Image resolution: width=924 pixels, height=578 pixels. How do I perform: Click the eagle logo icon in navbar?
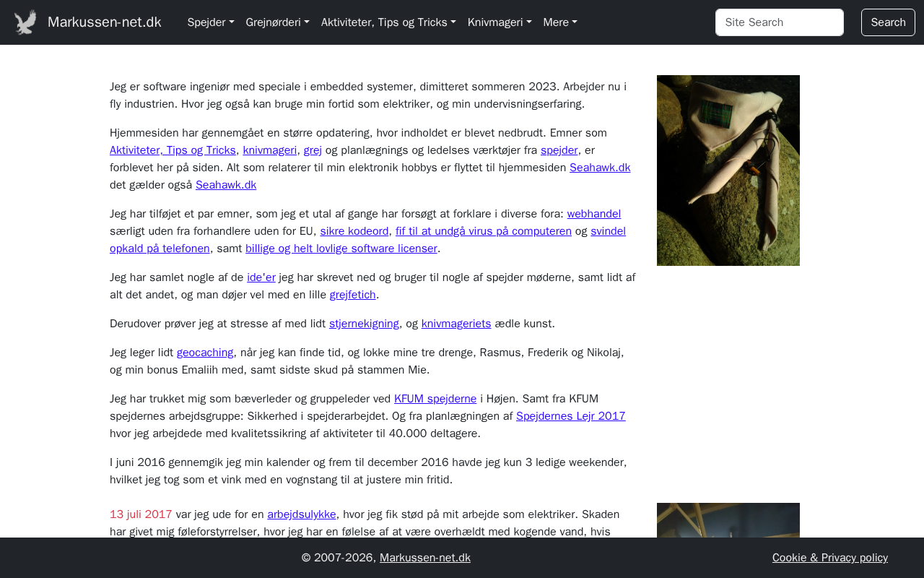tap(25, 22)
